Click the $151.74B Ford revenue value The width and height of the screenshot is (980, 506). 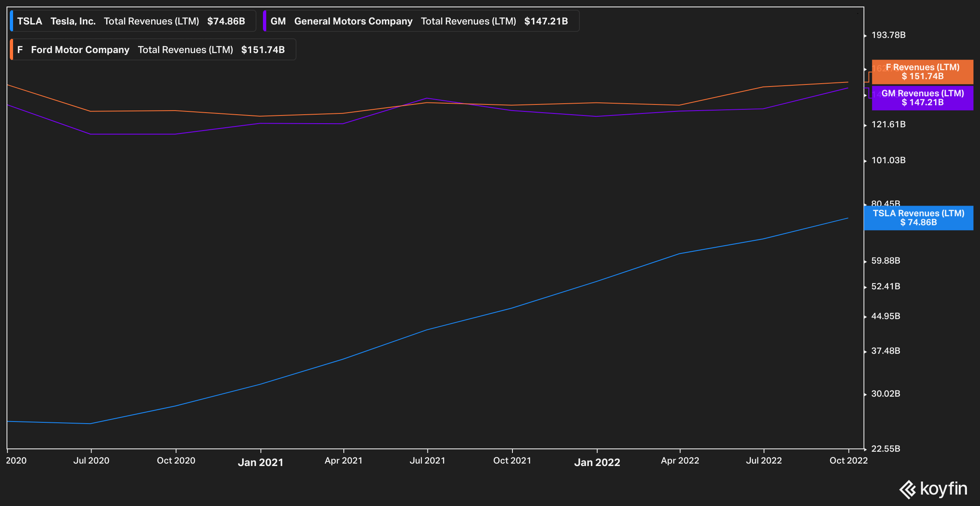(x=263, y=50)
